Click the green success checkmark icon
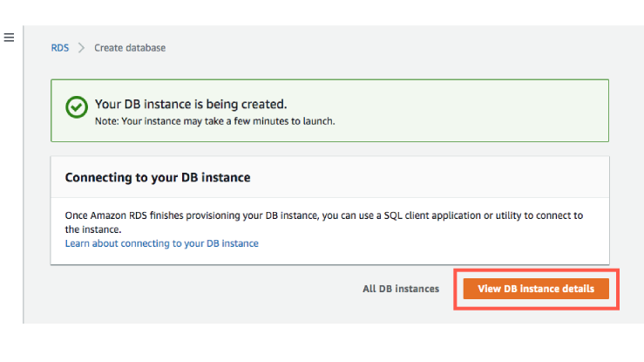 [77, 107]
